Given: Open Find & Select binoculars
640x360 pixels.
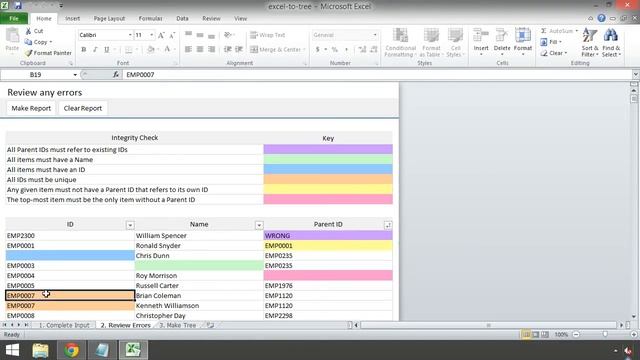Looking at the screenshot, I should pyautogui.click(x=611, y=42).
